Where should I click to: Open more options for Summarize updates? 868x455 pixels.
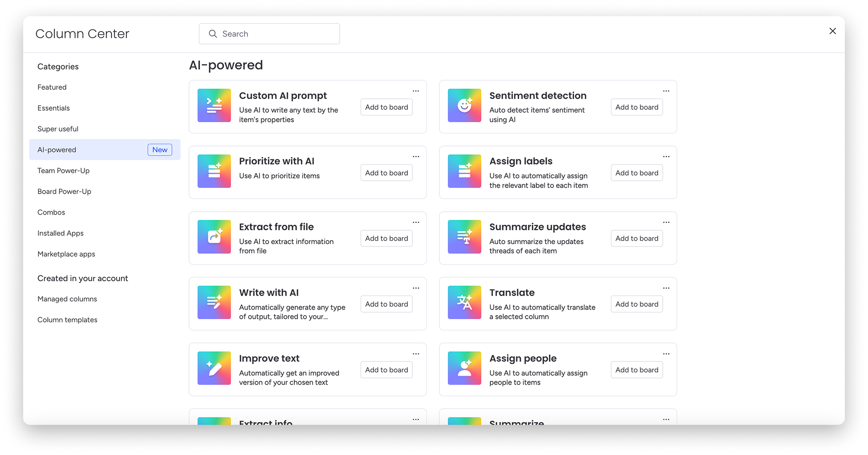(666, 222)
